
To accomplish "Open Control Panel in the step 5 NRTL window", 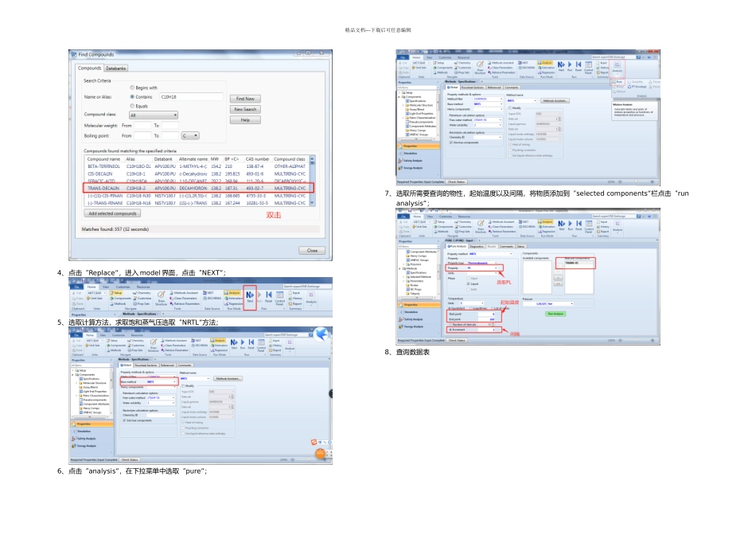I will tap(261, 345).
